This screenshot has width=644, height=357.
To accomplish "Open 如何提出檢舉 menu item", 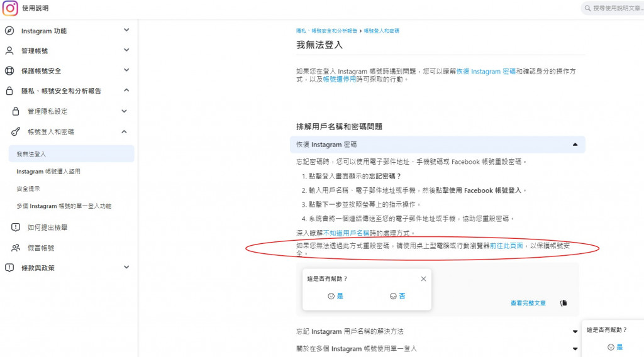I will pyautogui.click(x=47, y=228).
